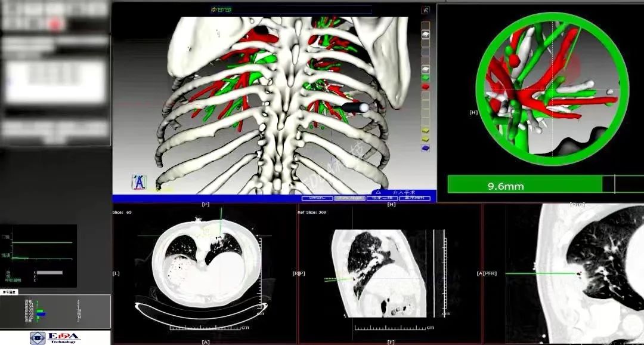This screenshot has width=644, height=345.
Task: Click the third button in the blue bar
Action: point(382,198)
